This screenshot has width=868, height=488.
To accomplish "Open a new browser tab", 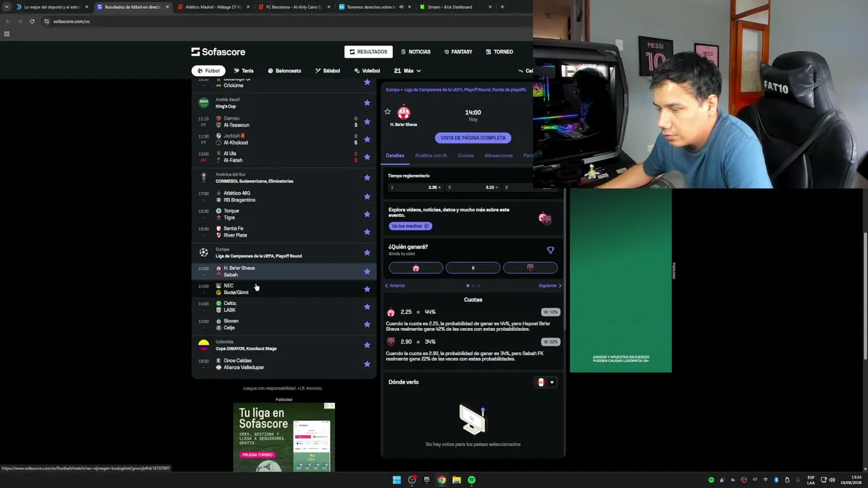I will pos(502,7).
